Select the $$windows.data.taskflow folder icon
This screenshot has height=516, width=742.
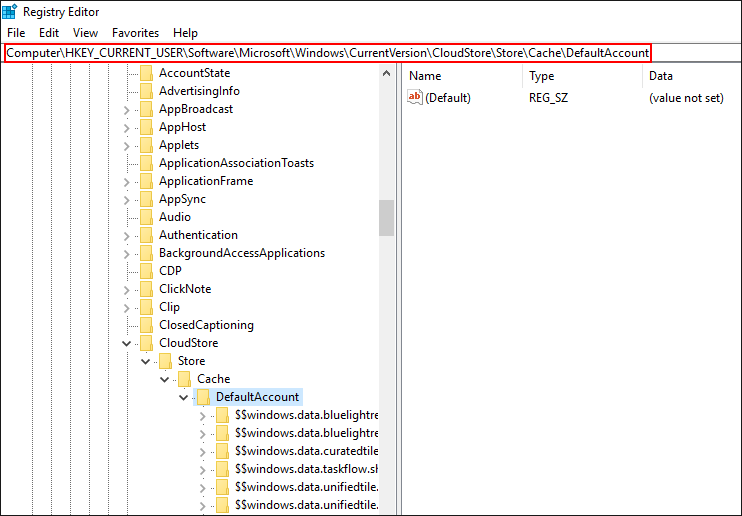point(222,469)
